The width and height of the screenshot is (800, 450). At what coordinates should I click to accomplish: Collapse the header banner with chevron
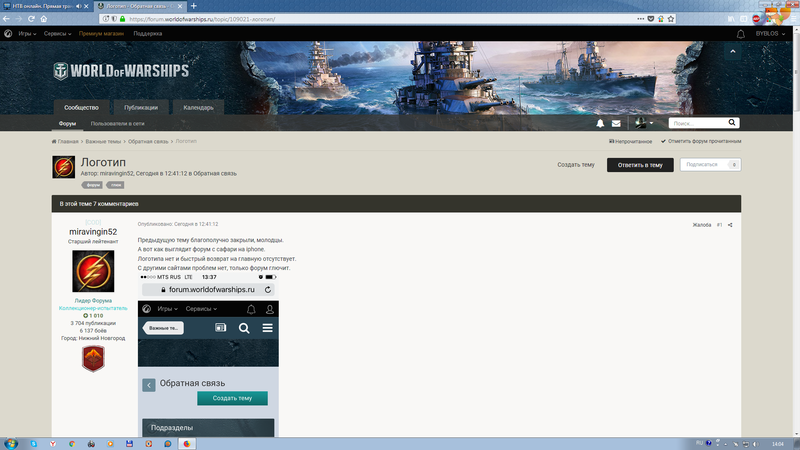(x=733, y=52)
